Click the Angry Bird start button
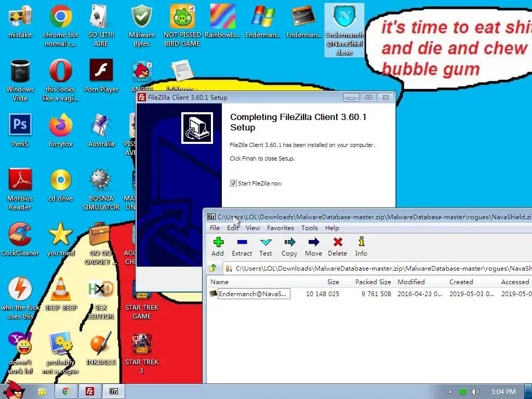This screenshot has height=399, width=532. 14,390
